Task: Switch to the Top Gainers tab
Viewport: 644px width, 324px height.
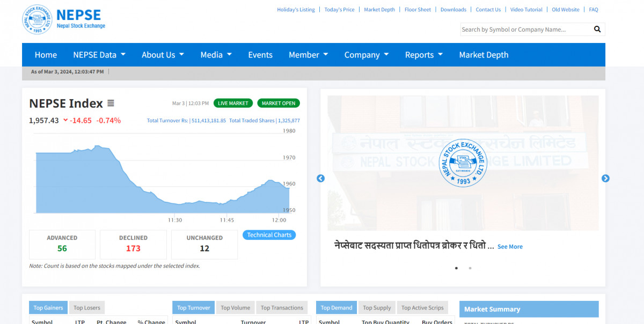Action: 48,307
